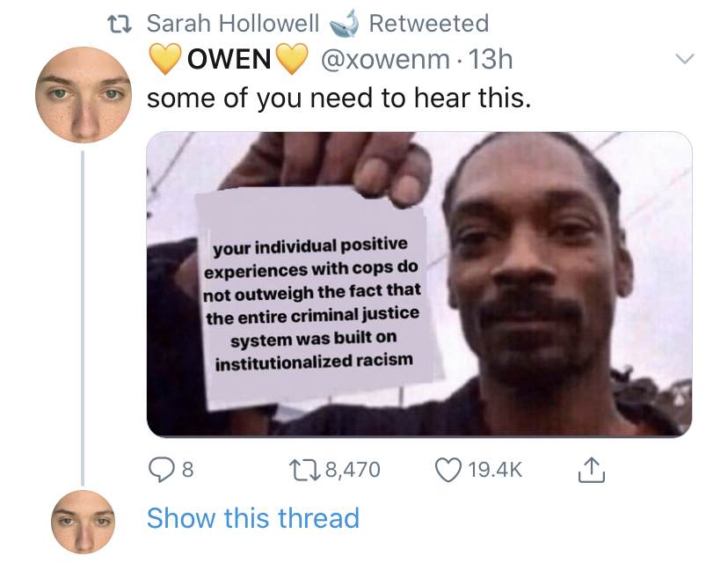Click the reply speech bubble icon
This screenshot has height=563, width=728.
(160, 470)
